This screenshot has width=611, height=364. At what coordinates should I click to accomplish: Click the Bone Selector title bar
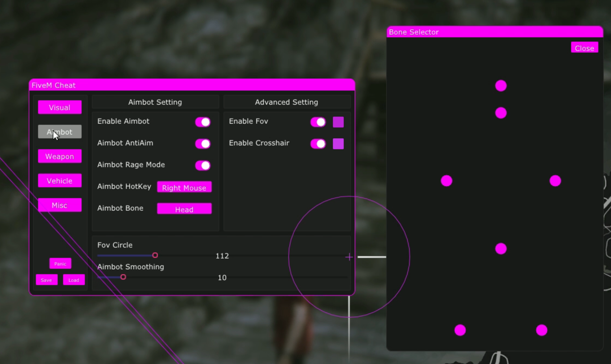pos(495,32)
